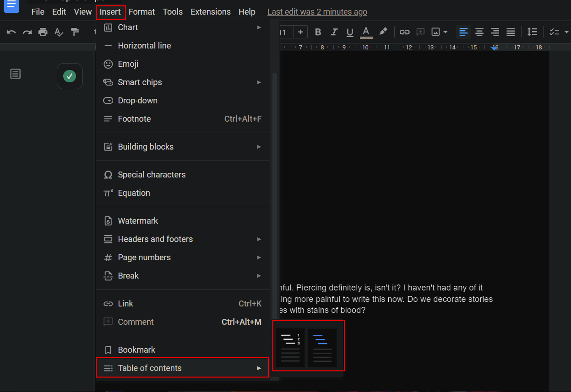
Task: Insert an Equation
Action: click(x=183, y=193)
